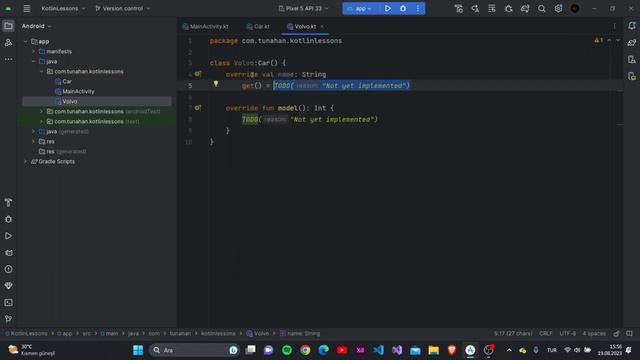
Task: Open Windows Start menu
Action: tap(138, 350)
